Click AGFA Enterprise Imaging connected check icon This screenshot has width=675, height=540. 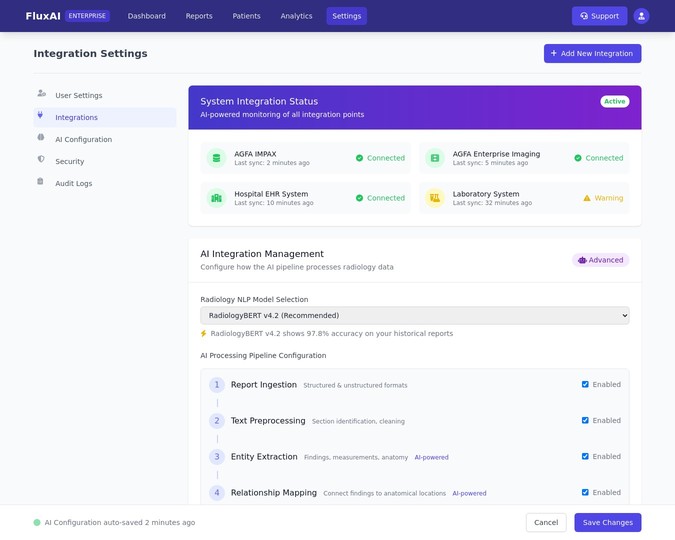(x=578, y=158)
